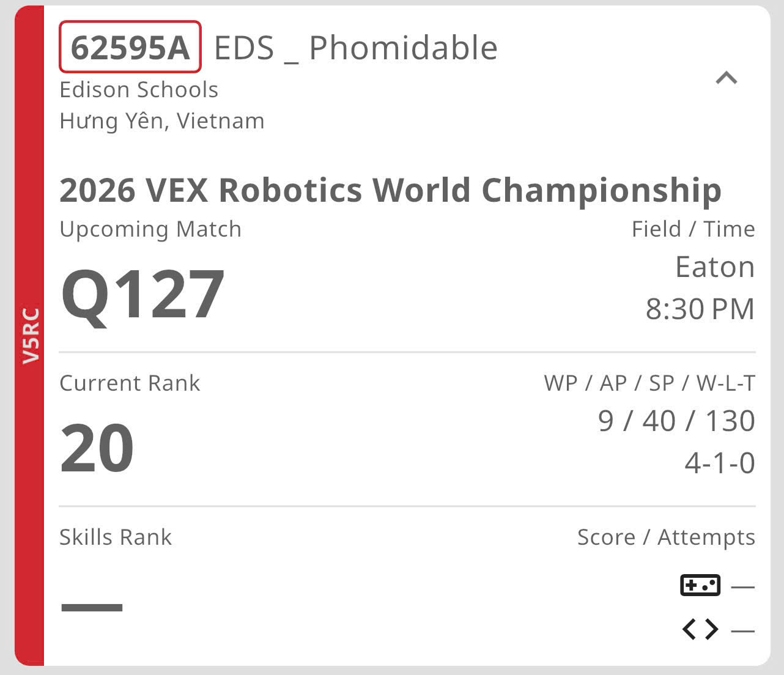Image resolution: width=784 pixels, height=675 pixels.
Task: Click the 4-1-0 win-loss-tie record
Action: [720, 463]
